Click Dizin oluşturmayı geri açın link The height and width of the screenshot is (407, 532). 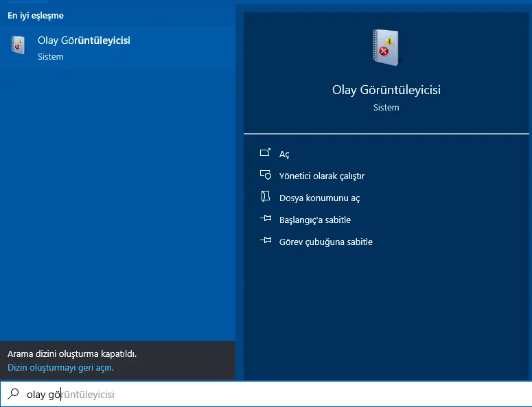(x=60, y=368)
